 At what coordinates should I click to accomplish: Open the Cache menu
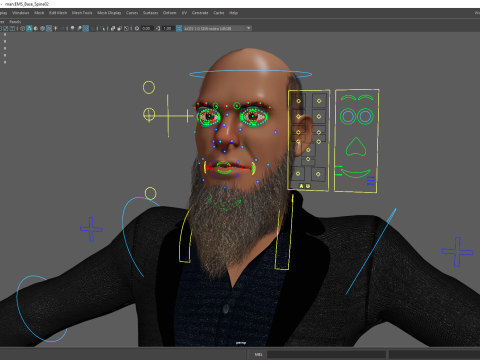point(219,13)
